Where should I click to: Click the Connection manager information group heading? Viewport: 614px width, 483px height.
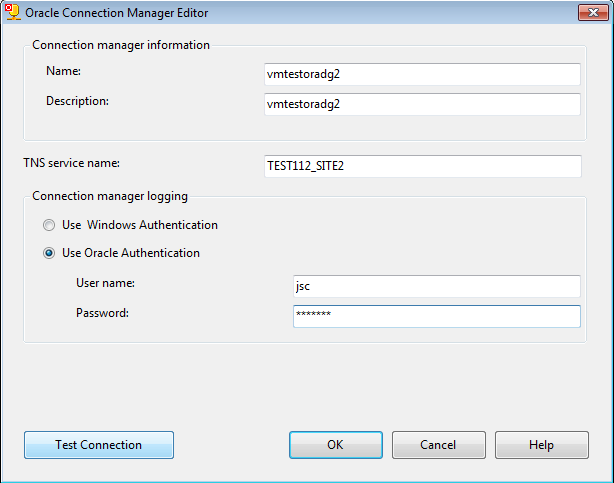coord(121,45)
